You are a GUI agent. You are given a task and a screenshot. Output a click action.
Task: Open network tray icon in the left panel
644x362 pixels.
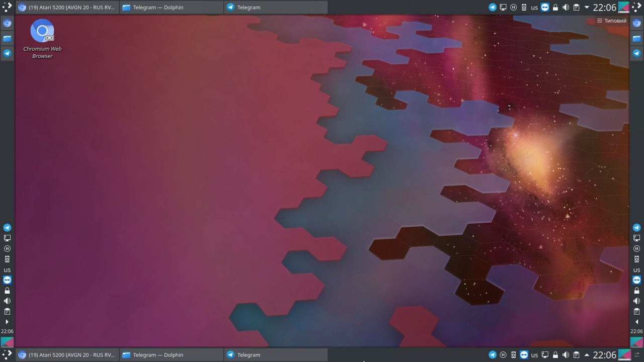7,238
